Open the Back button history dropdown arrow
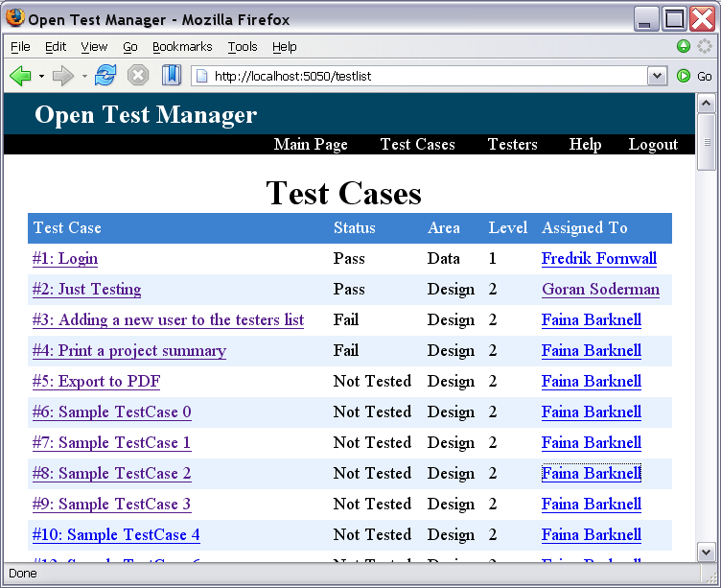This screenshot has width=721, height=588. point(41,76)
